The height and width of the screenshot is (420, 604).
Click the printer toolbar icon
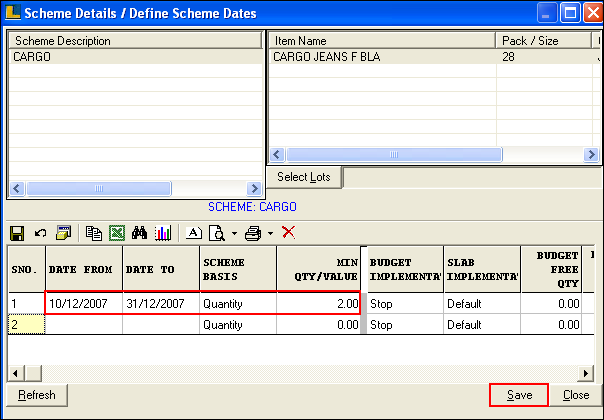pos(253,234)
